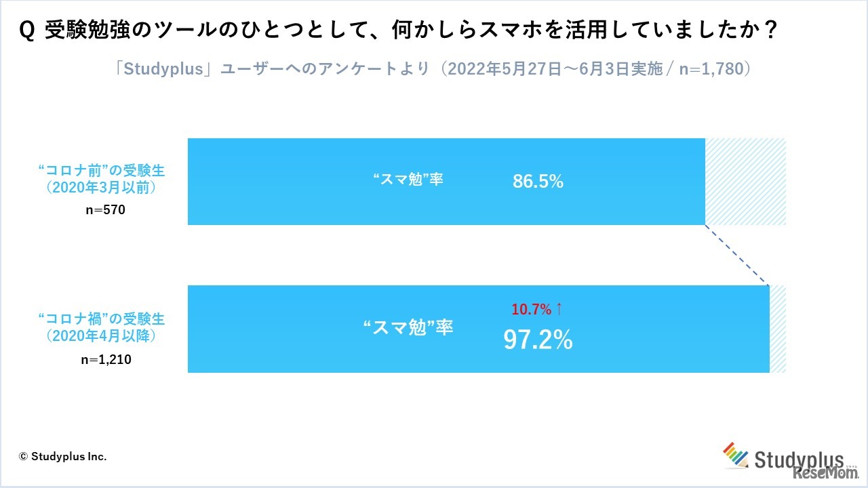Viewport: 868px width, 488px height.
Task: Click the © Studyplus Inc. copyright notice
Action: [x=63, y=456]
